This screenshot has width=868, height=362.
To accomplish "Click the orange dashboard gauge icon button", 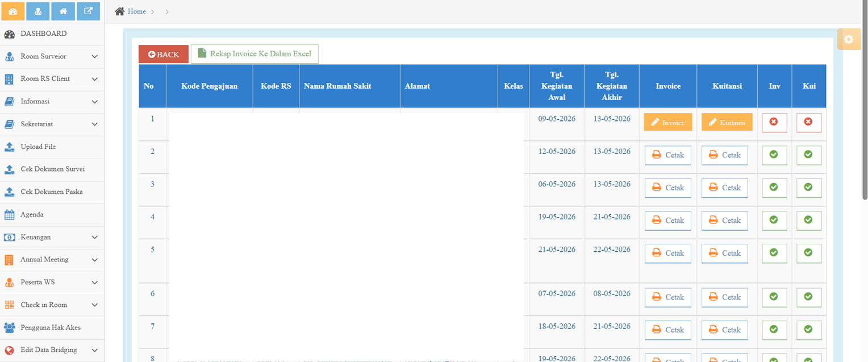I will click(x=13, y=11).
